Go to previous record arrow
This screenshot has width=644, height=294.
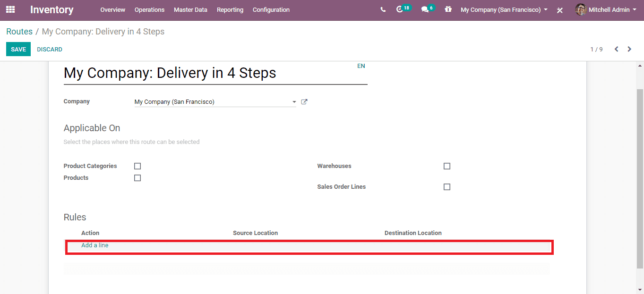tap(616, 49)
